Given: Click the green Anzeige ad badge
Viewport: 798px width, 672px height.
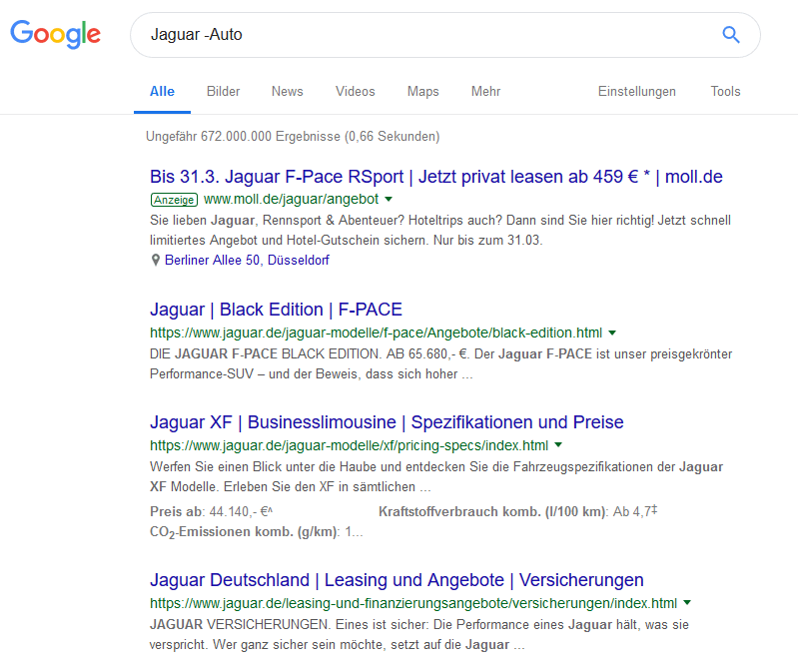Looking at the screenshot, I should point(174,200).
